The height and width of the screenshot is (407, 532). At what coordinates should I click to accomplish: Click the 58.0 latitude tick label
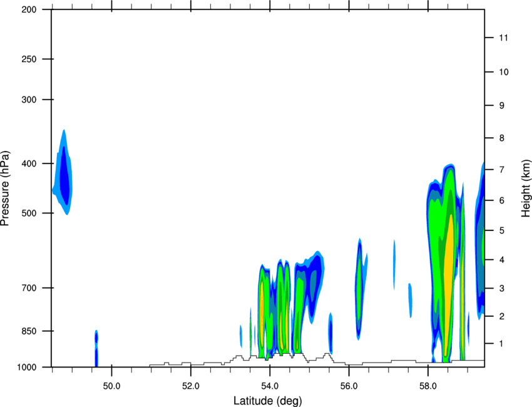click(428, 386)
